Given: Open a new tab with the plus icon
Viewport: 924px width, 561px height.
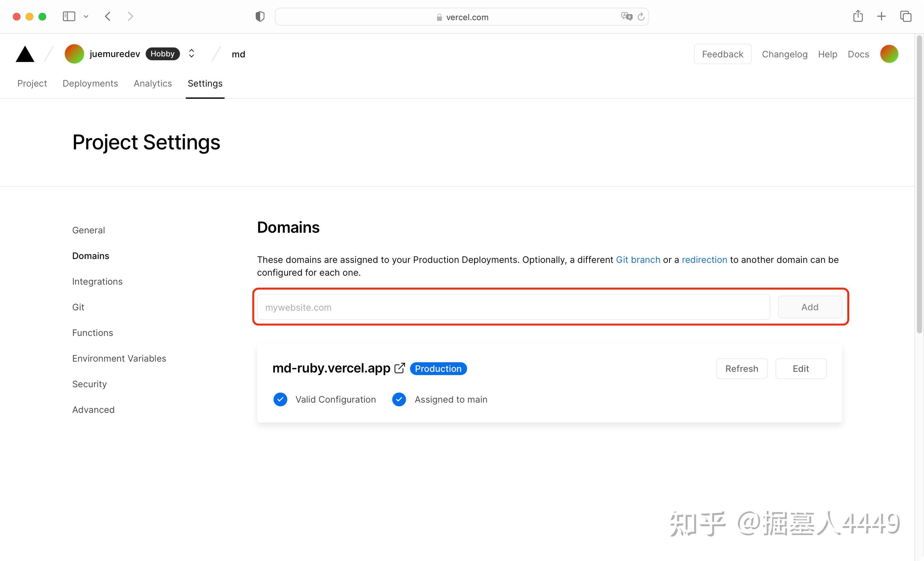Looking at the screenshot, I should (x=882, y=16).
